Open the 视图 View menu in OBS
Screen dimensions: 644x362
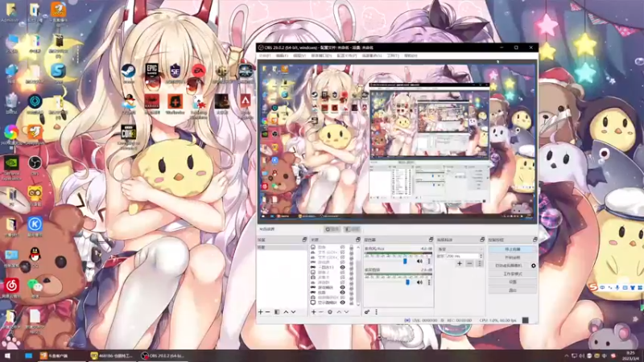coord(299,56)
